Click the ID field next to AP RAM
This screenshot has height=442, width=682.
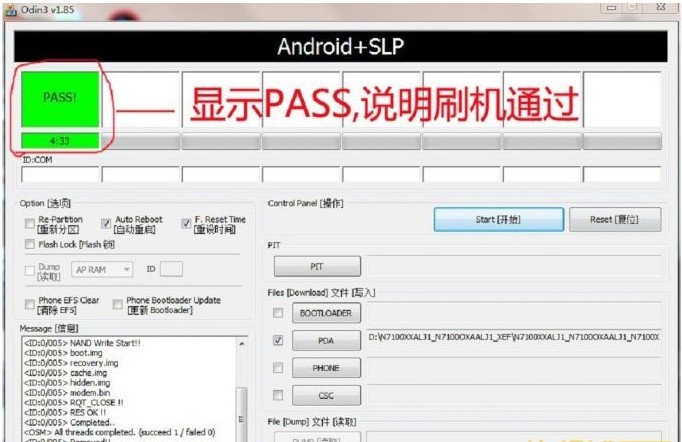tap(171, 269)
